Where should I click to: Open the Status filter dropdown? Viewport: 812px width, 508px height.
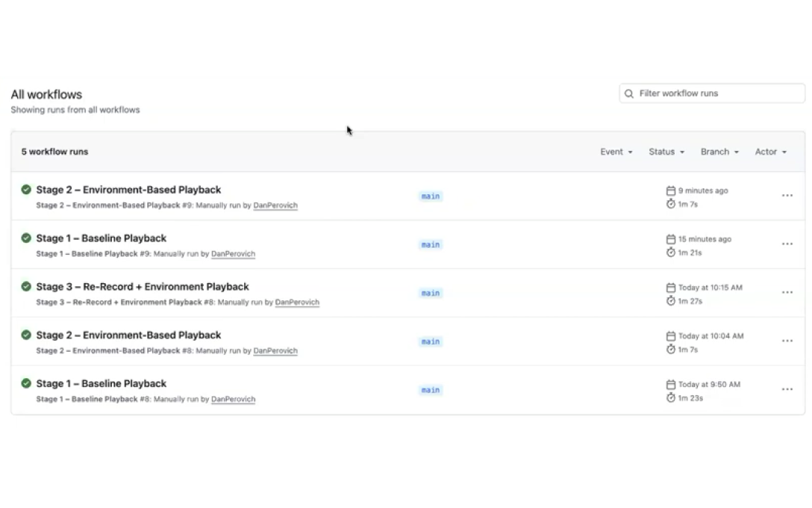[666, 152]
